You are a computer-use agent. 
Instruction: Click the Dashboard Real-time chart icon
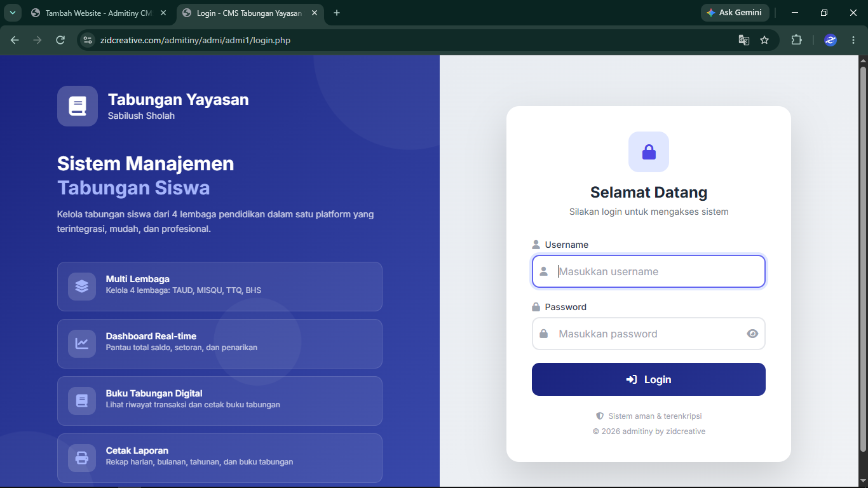82,343
